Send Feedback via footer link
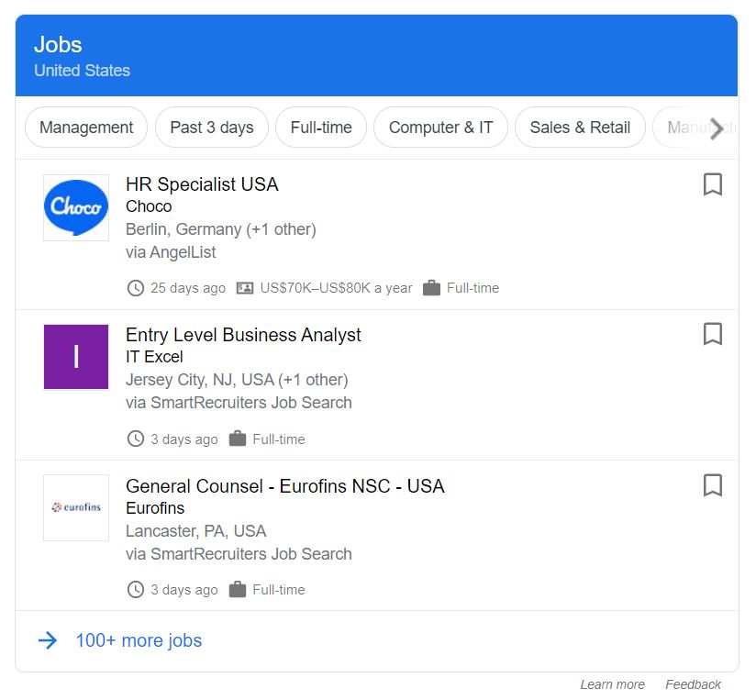 coord(694,684)
